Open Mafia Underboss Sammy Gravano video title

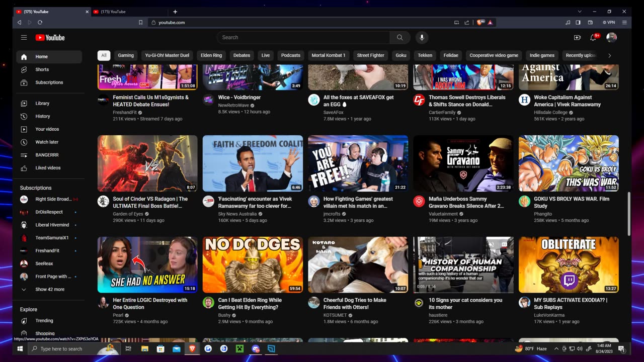466,203
